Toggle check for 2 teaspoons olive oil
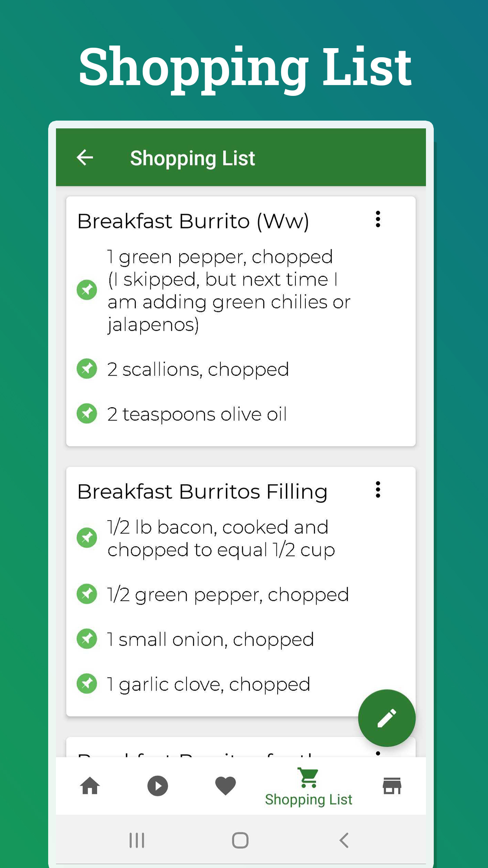 coord(87,414)
